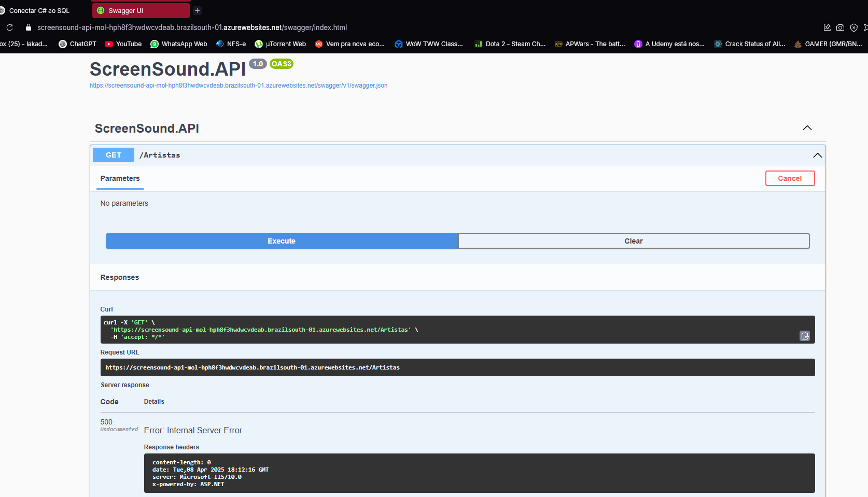868x497 pixels.
Task: Click the curl command code block
Action: [457, 330]
